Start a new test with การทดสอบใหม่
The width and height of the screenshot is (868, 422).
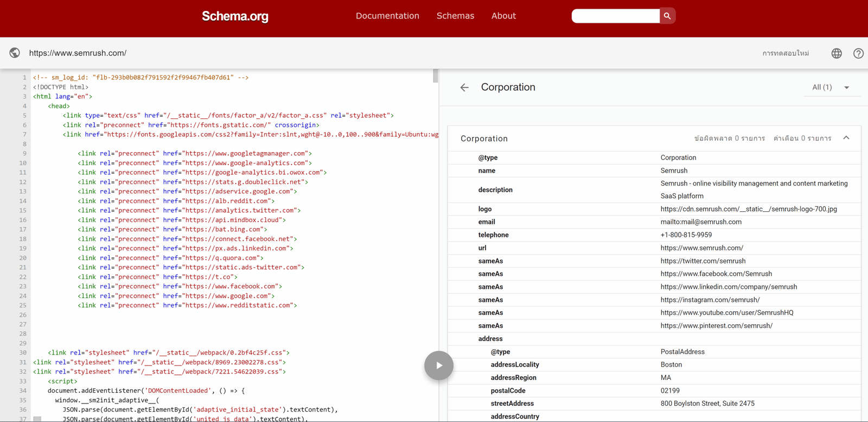click(786, 53)
